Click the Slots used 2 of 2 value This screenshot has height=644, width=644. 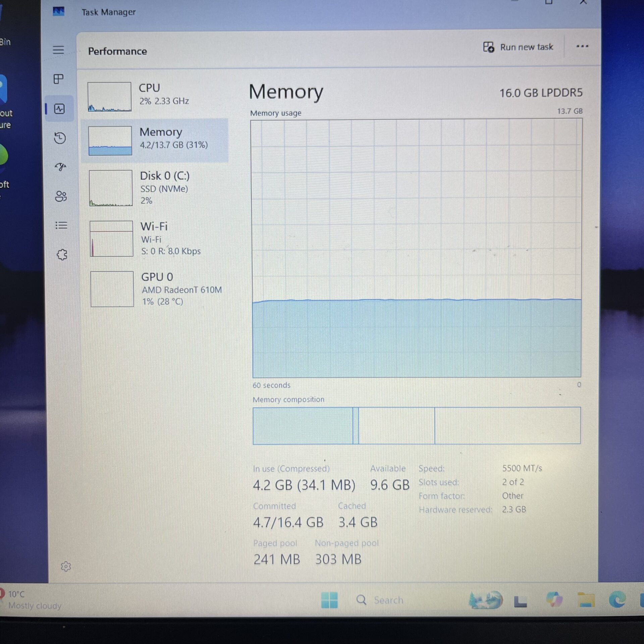[513, 482]
